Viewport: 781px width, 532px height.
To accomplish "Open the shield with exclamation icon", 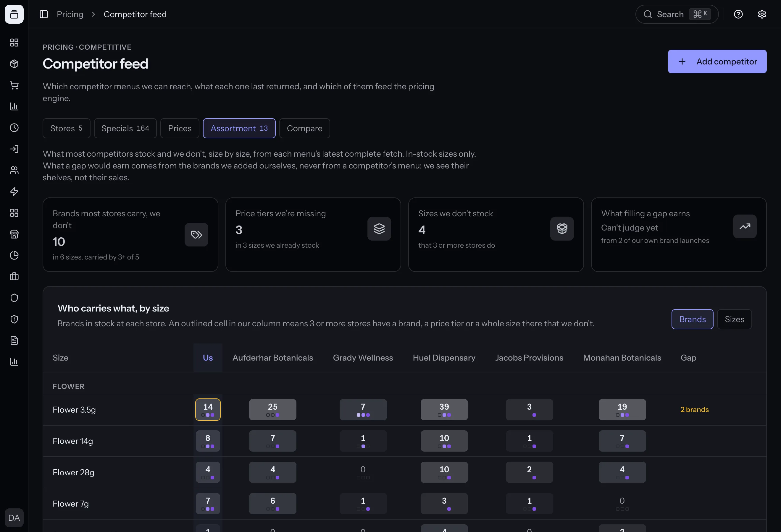I will coord(14,319).
